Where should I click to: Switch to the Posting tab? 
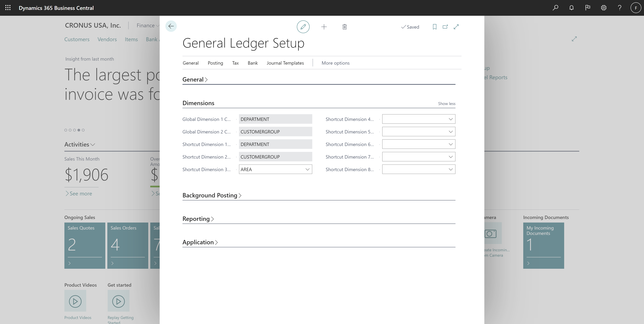tap(215, 63)
